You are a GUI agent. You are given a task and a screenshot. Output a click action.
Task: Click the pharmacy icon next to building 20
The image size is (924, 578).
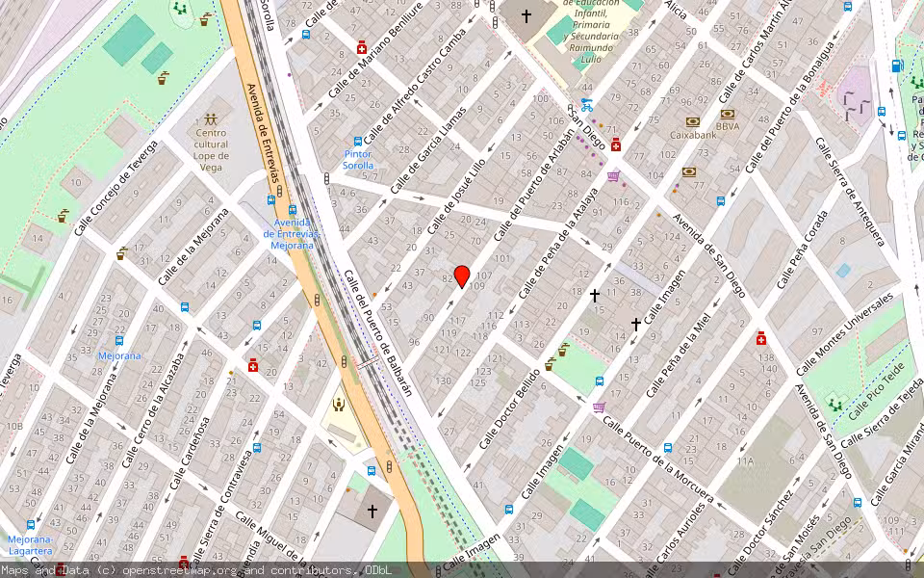tap(253, 366)
